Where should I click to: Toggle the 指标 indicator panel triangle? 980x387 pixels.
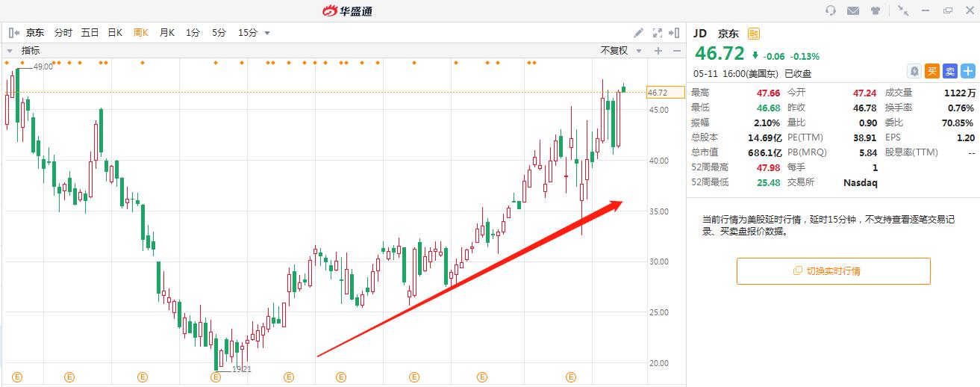(10, 51)
